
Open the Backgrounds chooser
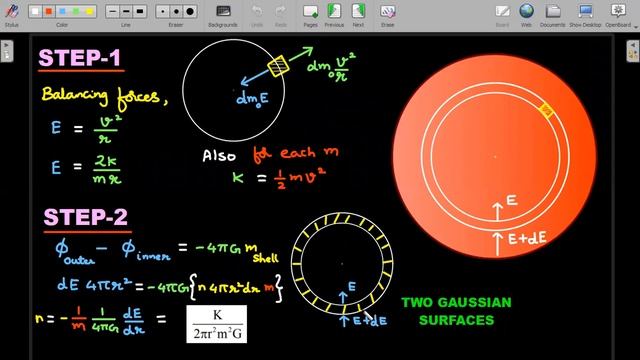coord(223,16)
